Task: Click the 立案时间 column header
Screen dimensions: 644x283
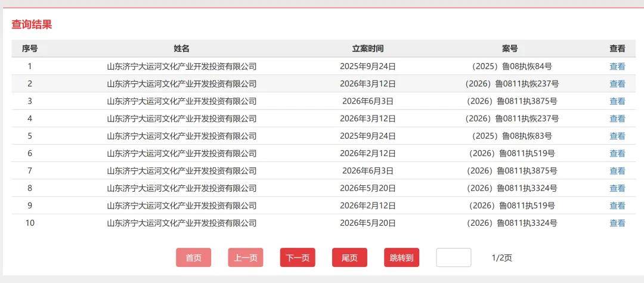Action: (x=367, y=49)
